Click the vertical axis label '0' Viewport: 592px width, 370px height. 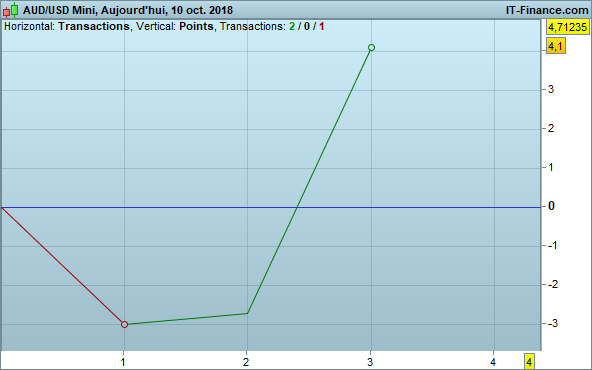pos(551,206)
